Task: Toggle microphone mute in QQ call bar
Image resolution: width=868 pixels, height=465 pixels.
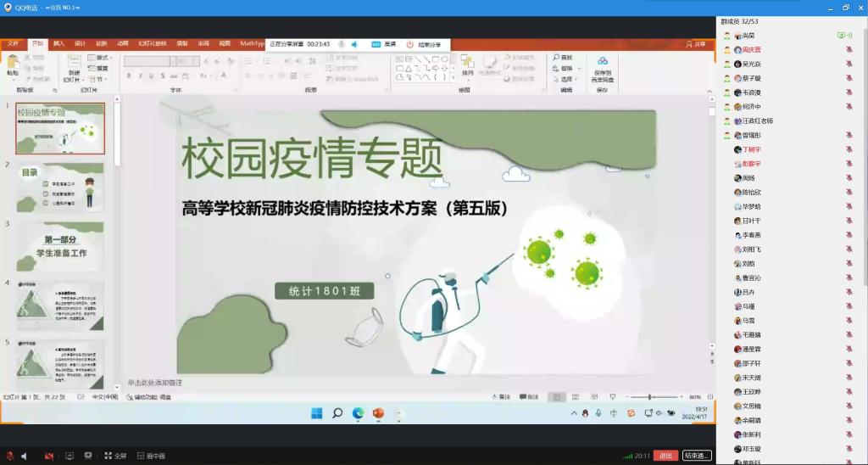Action: click(10, 456)
